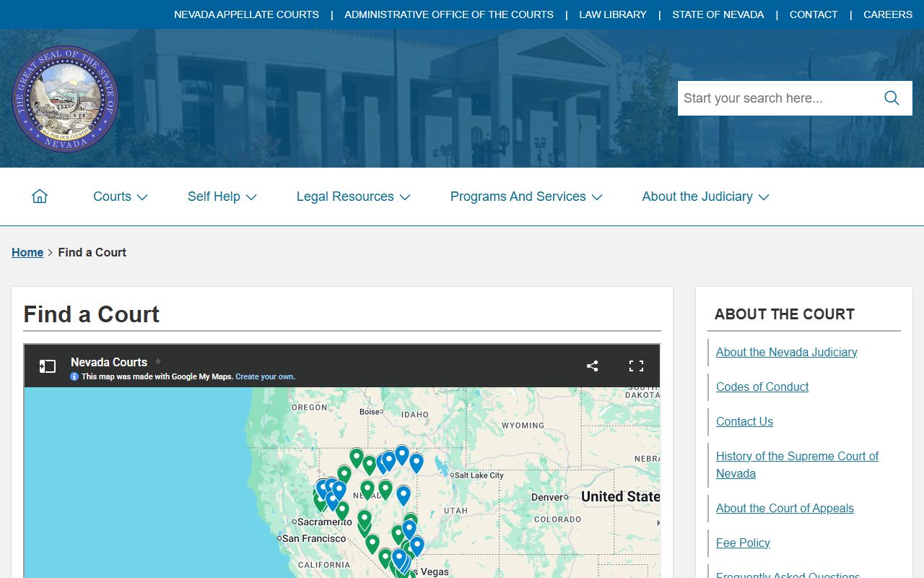Image resolution: width=924 pixels, height=578 pixels.
Task: Click the Create your own map link
Action: [265, 376]
